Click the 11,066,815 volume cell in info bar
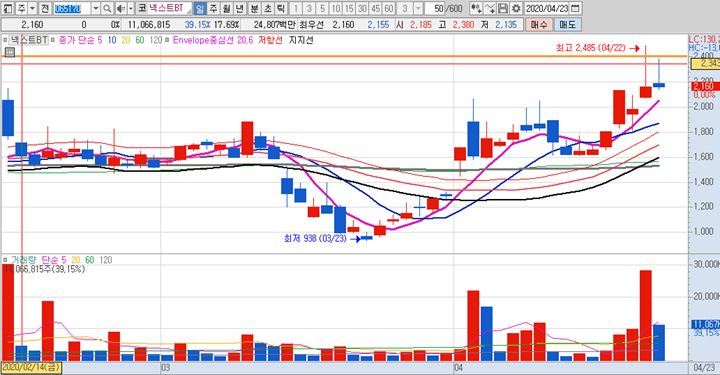The width and height of the screenshot is (720, 375). [149, 24]
